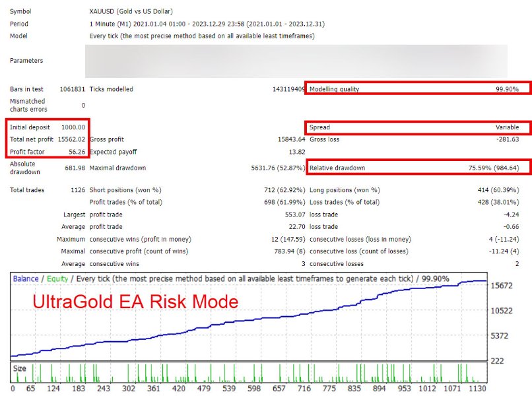Select the Profit trades value 698 (61.99%)
Viewport: 532px width, 396px height.
coord(284,202)
